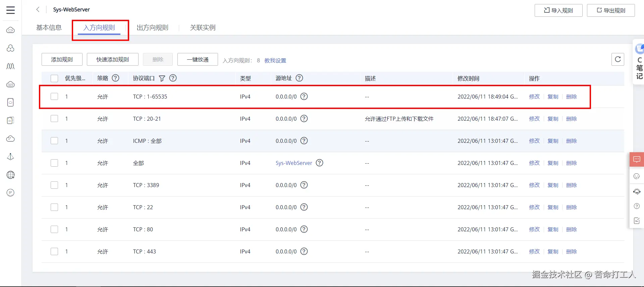Show source info for TCP : 80 rule
The image size is (644, 287).
(x=304, y=229)
